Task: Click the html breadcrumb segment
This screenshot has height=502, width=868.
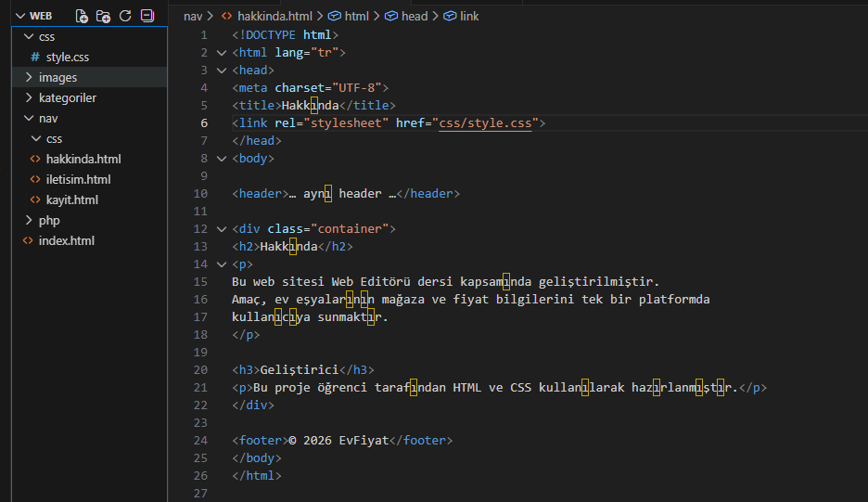Action: coord(356,17)
